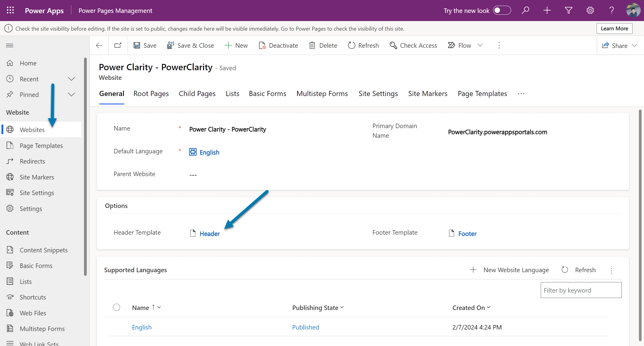
Task: Switch to the Root Pages tab
Action: coord(151,93)
